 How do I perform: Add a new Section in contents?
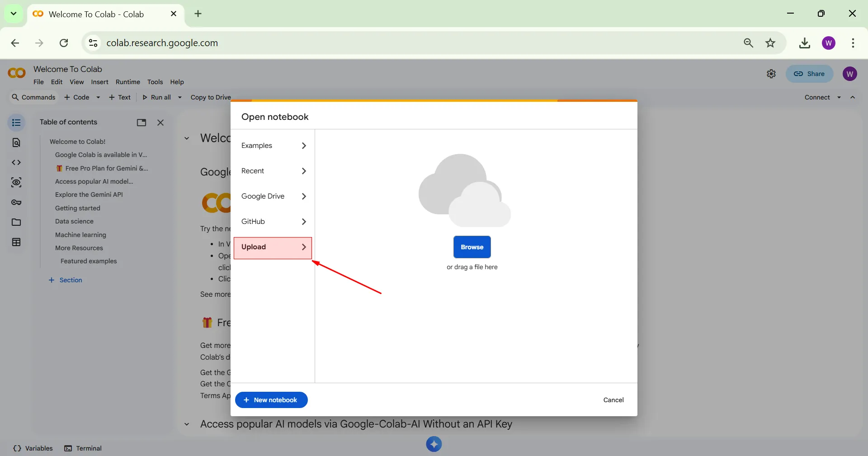click(66, 280)
